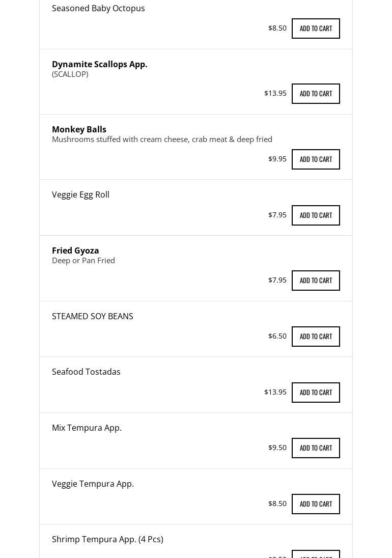This screenshot has width=392, height=558.
Task: Add Steamed Soy Beans to cart
Action: click(x=316, y=337)
